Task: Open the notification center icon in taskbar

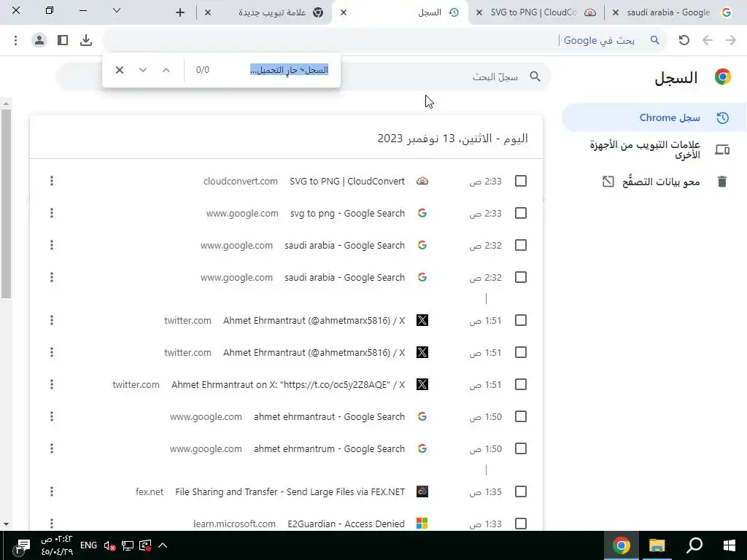Action: 21,546
